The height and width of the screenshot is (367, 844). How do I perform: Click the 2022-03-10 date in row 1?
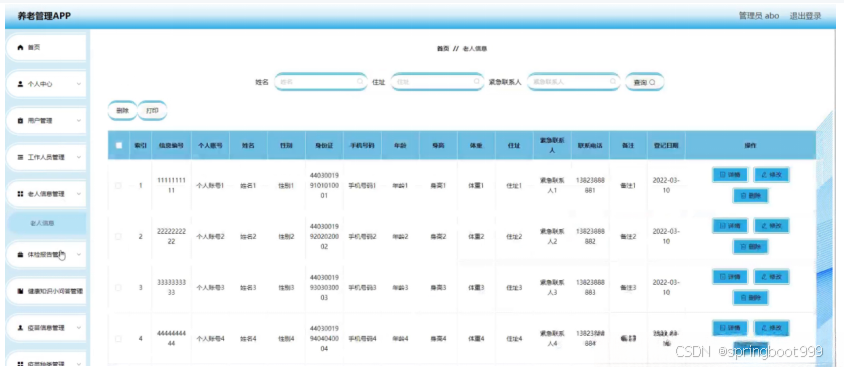666,186
